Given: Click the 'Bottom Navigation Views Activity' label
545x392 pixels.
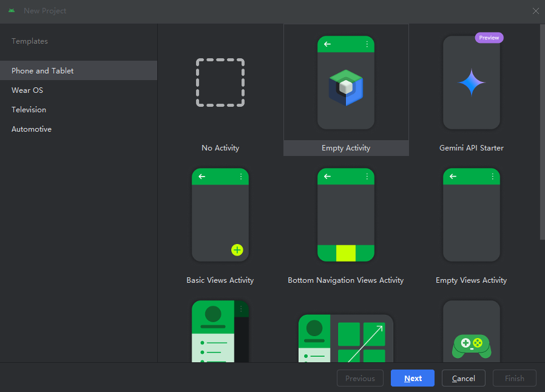Looking at the screenshot, I should [x=346, y=280].
